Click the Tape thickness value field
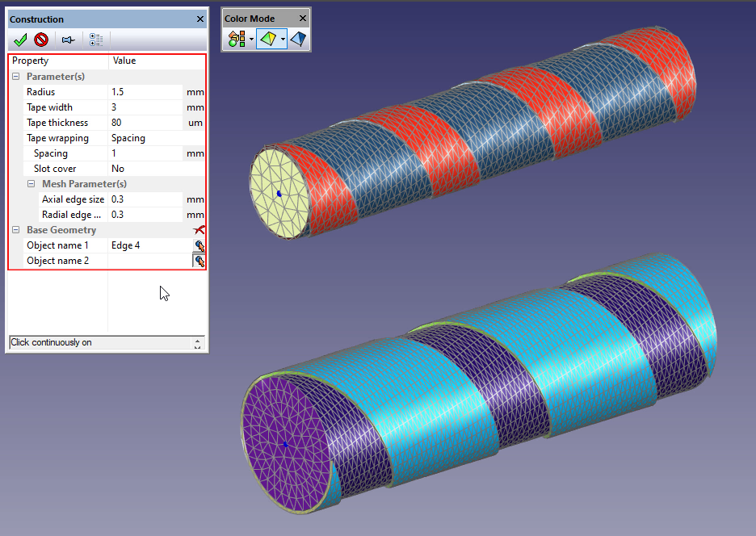 145,123
